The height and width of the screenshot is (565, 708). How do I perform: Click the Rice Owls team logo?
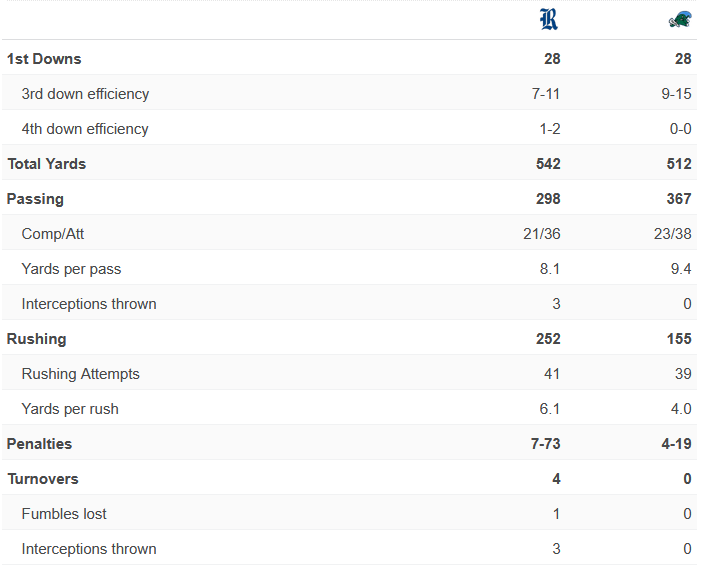[x=549, y=19]
